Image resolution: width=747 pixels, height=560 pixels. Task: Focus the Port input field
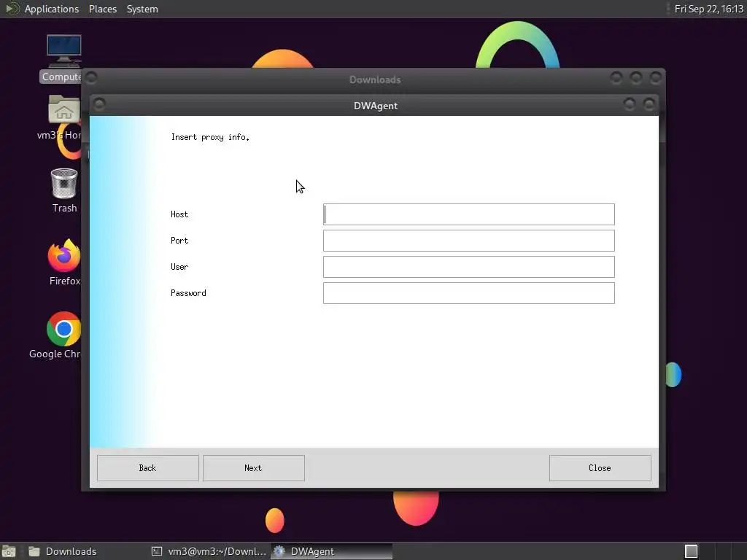pos(469,241)
